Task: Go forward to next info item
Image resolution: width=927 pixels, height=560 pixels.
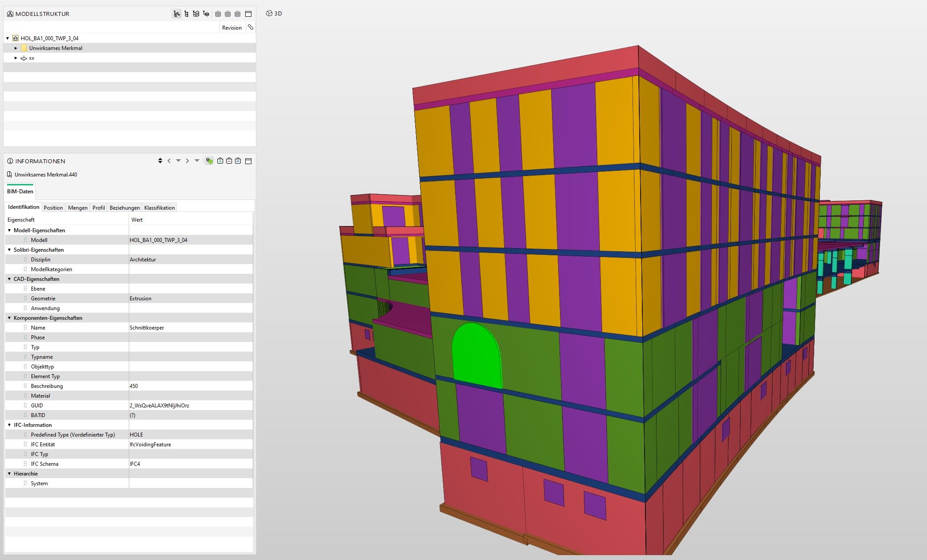Action: (187, 161)
